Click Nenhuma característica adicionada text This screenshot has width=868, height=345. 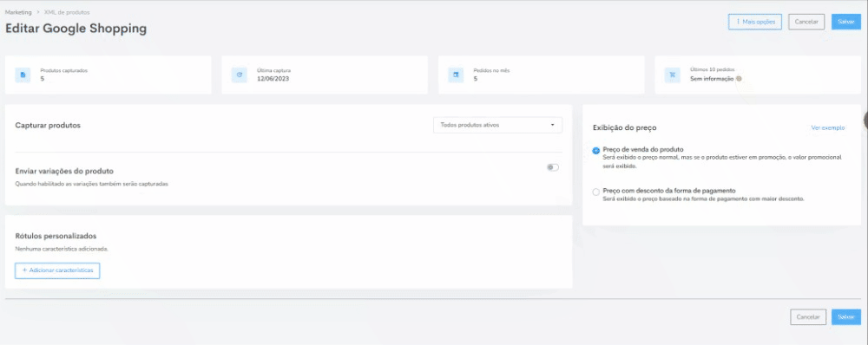pos(62,249)
